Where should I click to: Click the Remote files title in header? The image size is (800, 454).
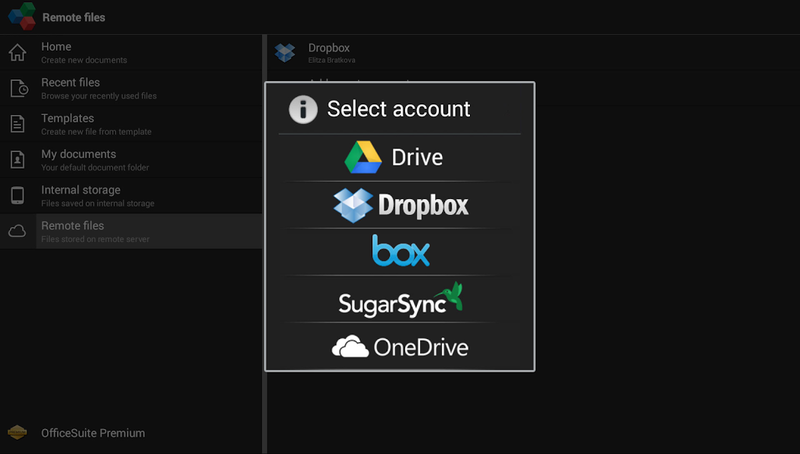(73, 17)
